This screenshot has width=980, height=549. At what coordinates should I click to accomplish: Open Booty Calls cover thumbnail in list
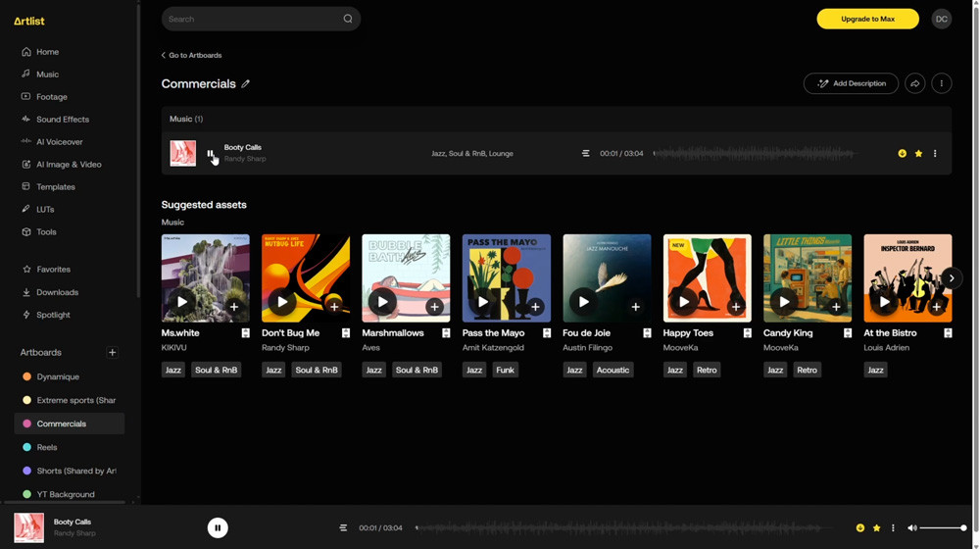(x=183, y=153)
